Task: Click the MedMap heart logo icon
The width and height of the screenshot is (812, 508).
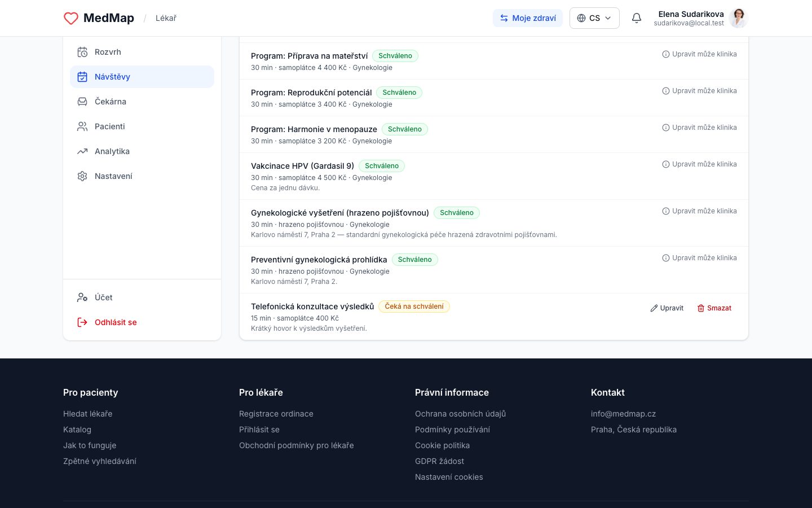Action: (71, 18)
